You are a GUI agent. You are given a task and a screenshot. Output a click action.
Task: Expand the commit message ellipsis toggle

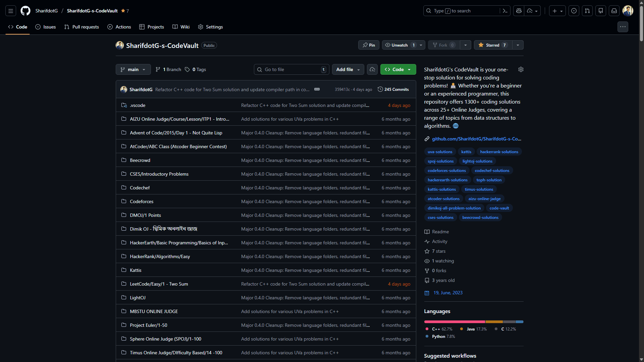(317, 89)
